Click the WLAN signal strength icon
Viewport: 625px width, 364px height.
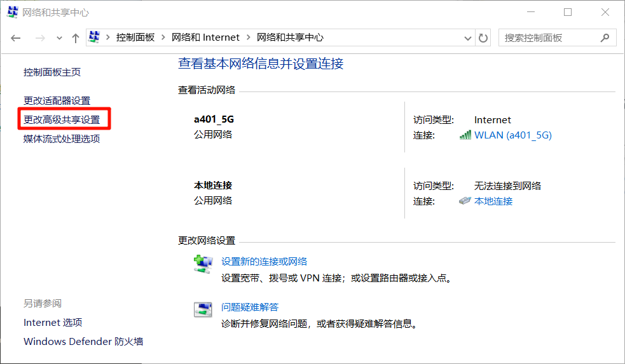tap(465, 135)
